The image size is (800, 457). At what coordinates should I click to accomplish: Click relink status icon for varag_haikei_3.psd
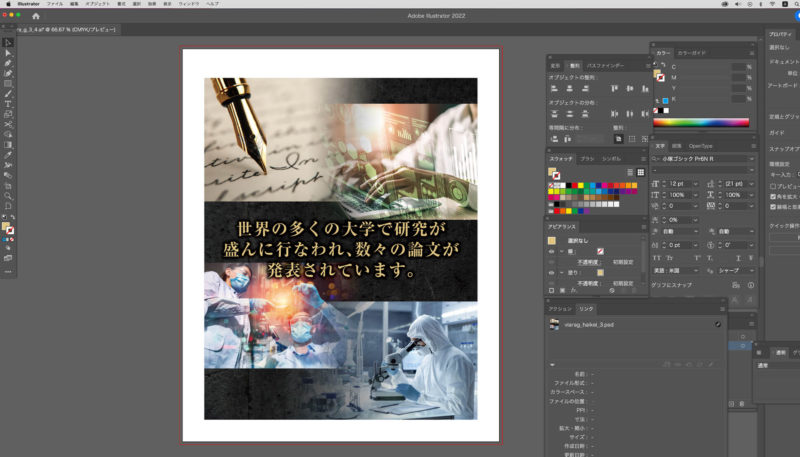(717, 324)
